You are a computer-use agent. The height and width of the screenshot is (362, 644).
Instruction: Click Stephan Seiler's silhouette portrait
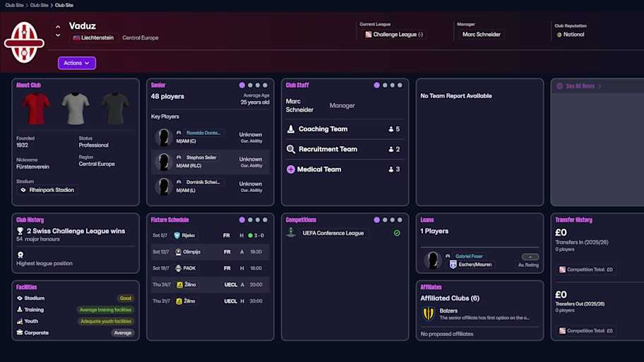coord(163,162)
